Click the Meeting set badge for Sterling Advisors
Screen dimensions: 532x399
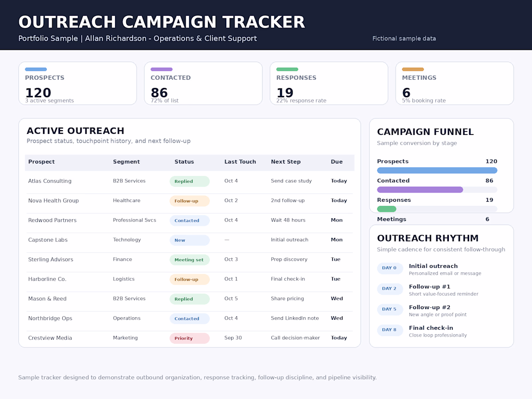(189, 260)
